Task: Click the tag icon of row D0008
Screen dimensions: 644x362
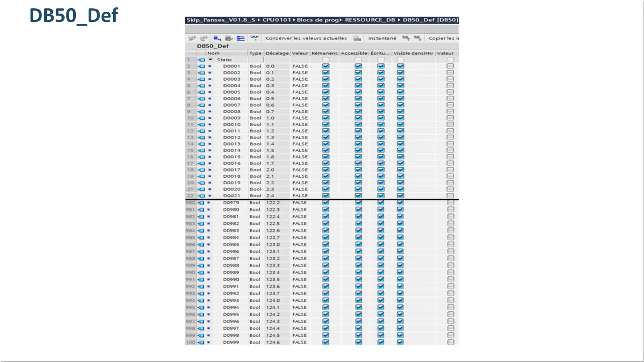Action: coord(201,112)
